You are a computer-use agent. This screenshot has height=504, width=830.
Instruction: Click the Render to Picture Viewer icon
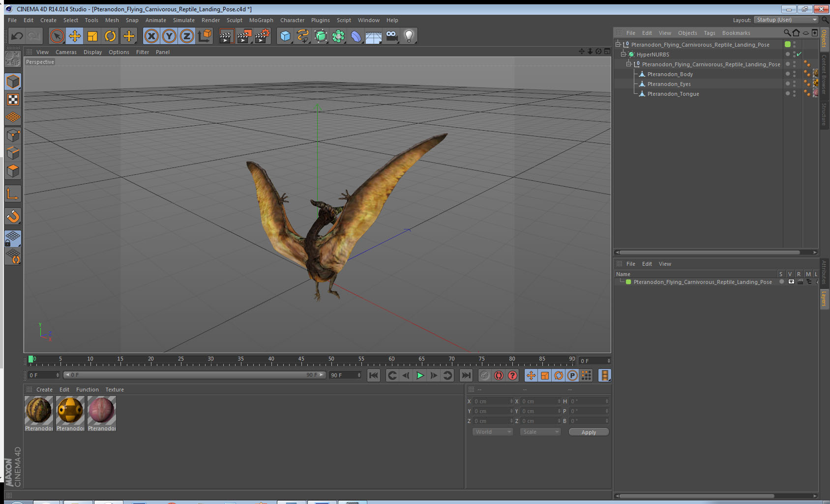click(x=244, y=36)
